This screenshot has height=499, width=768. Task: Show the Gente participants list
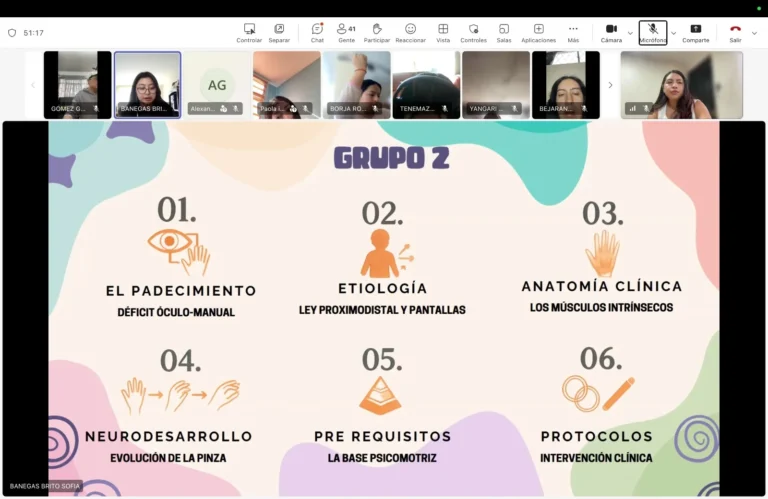[346, 32]
